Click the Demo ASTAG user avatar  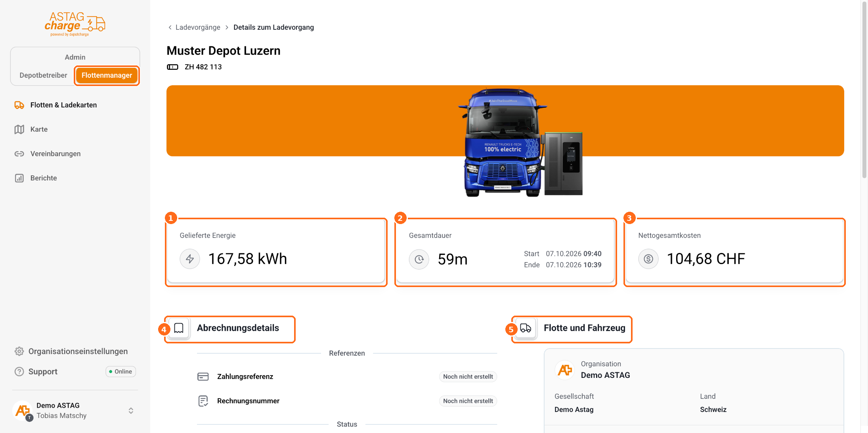[x=23, y=410]
